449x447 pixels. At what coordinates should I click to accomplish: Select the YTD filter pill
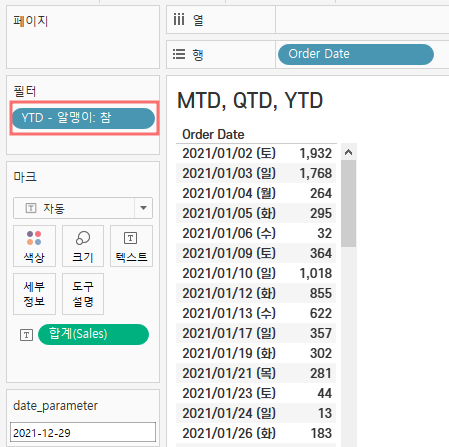(83, 118)
